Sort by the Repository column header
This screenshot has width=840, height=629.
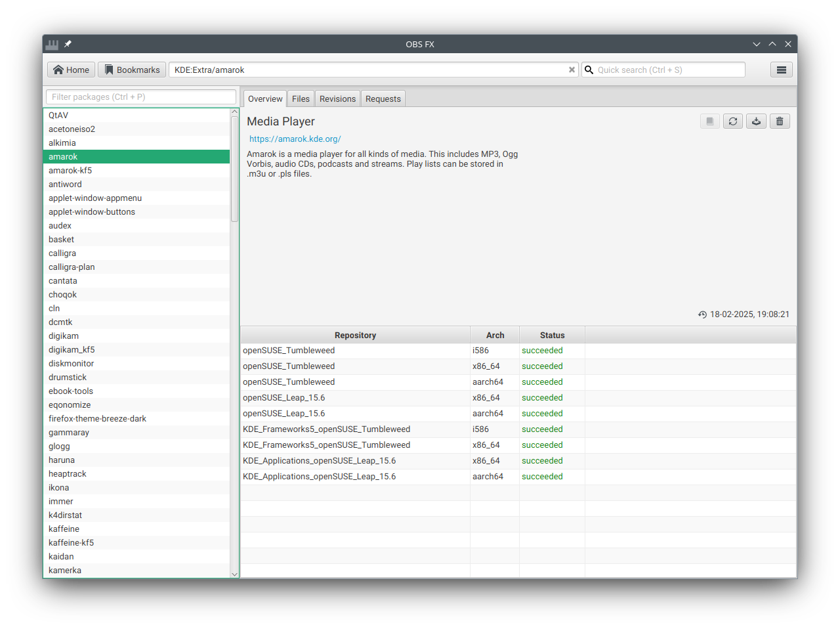(355, 335)
